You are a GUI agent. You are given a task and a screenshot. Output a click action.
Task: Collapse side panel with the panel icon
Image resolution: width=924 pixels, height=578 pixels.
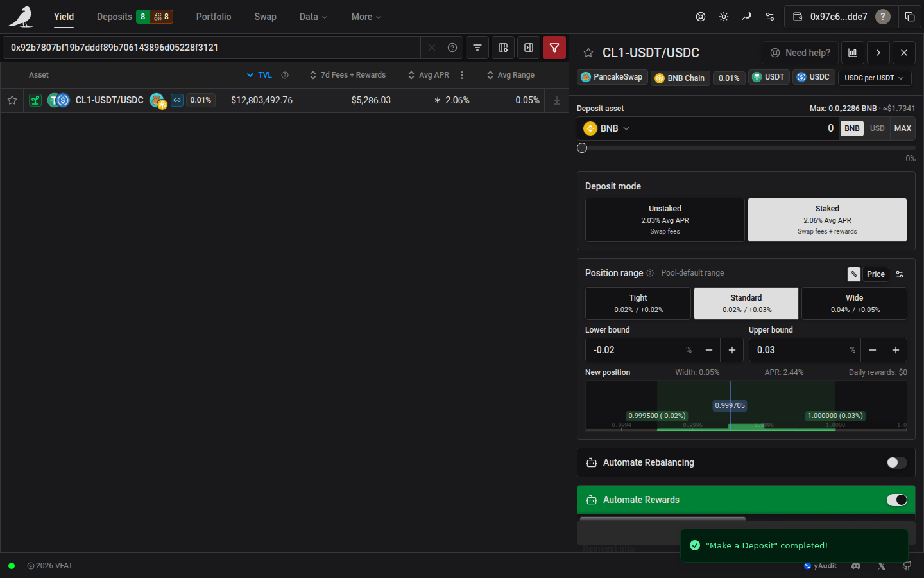[529, 48]
